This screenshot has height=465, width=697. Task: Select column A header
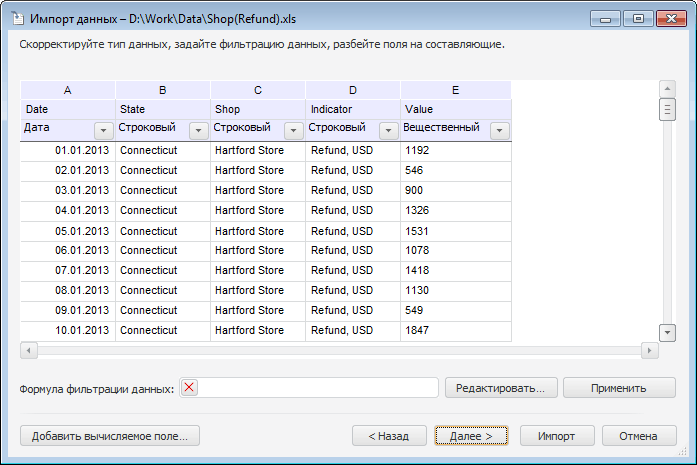tap(67, 90)
